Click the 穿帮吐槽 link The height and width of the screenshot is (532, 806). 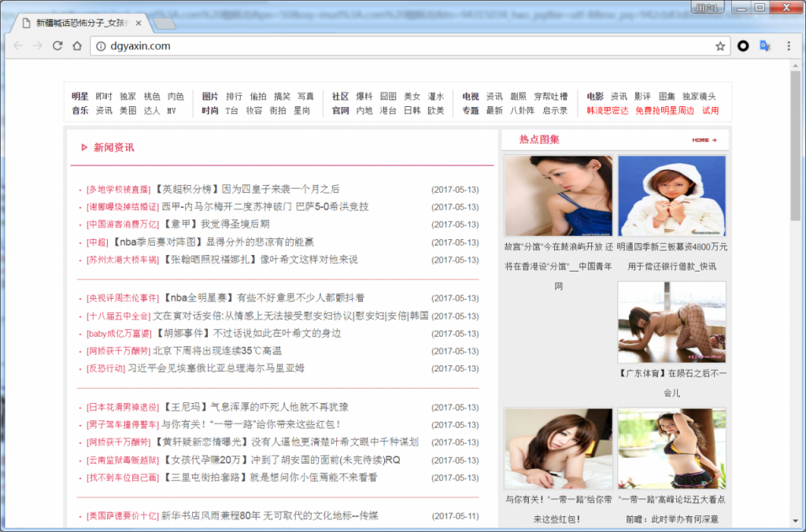pyautogui.click(x=550, y=96)
